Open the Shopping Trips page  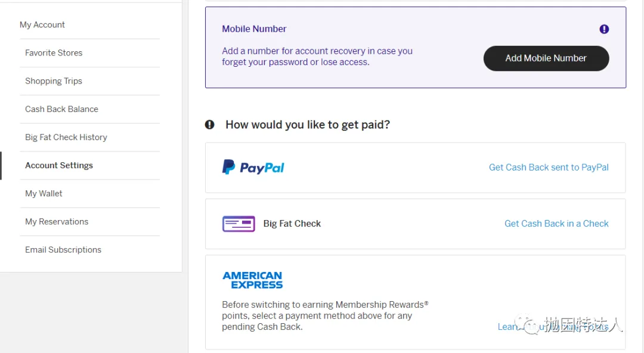tap(54, 81)
